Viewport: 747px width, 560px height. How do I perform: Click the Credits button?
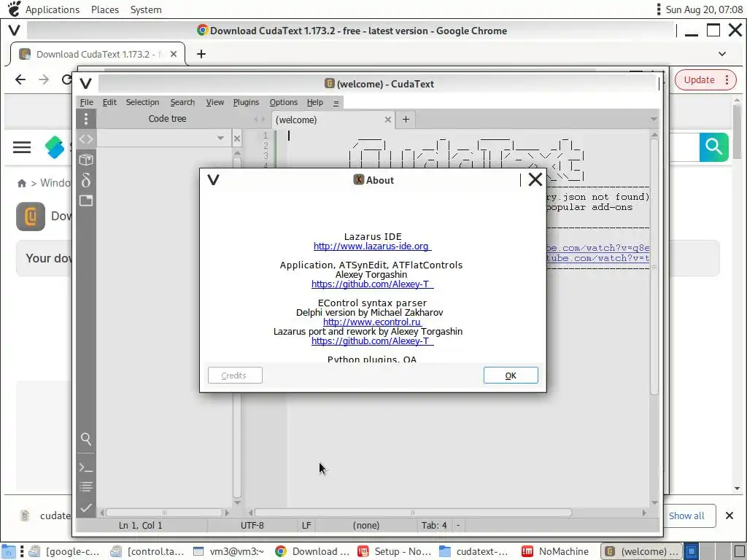point(235,376)
